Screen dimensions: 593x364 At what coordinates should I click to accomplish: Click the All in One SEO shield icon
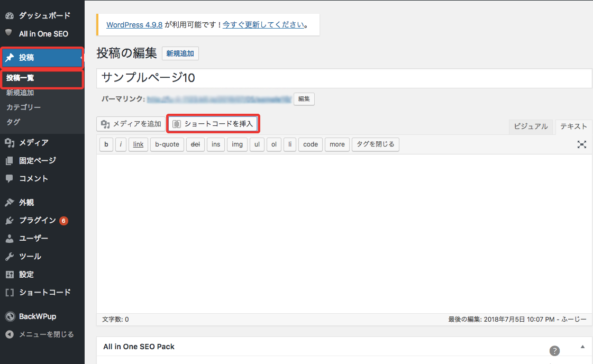[x=9, y=33]
